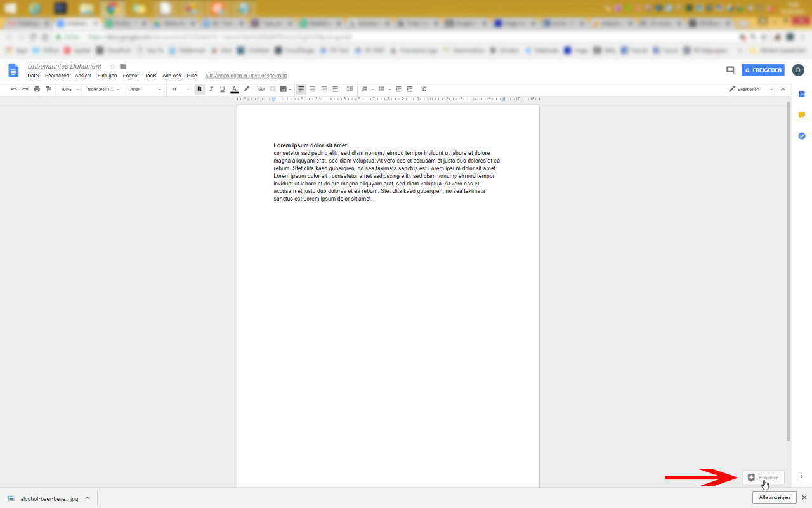812x508 pixels.
Task: Open the Bearbeiten editing mode dropdown
Action: click(x=751, y=89)
